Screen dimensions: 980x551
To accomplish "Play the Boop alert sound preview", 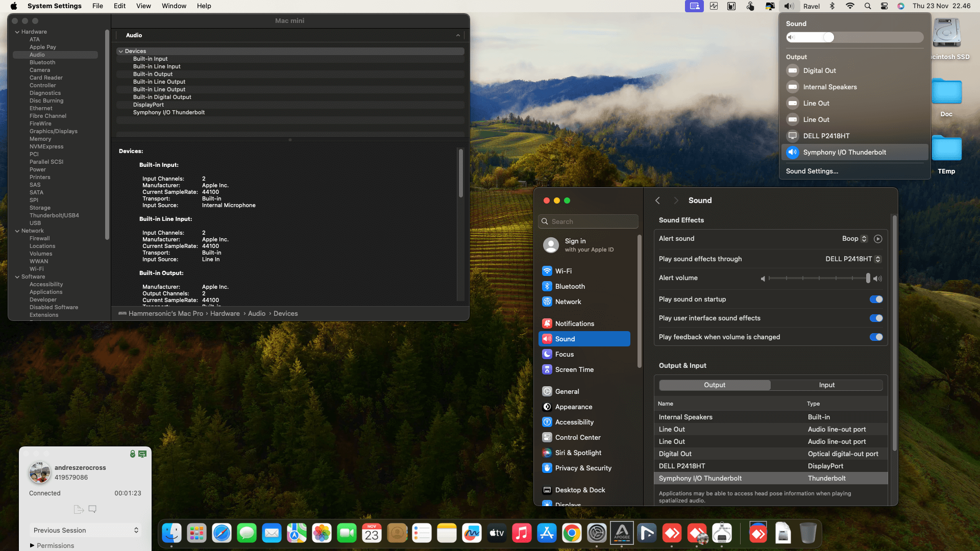I will 878,239.
